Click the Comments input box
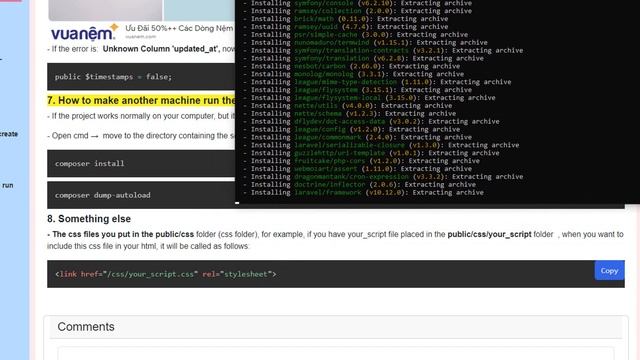640x360 pixels. 336,353
